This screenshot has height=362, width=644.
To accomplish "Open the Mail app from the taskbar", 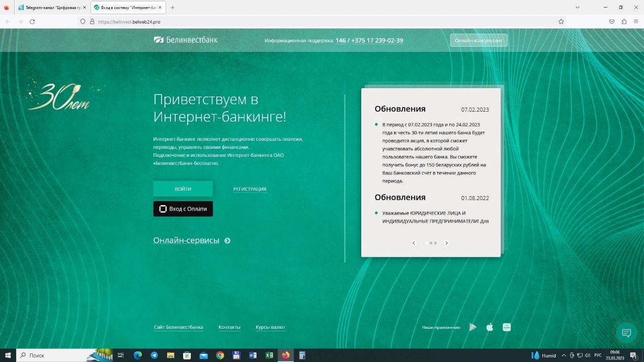I will [x=203, y=355].
